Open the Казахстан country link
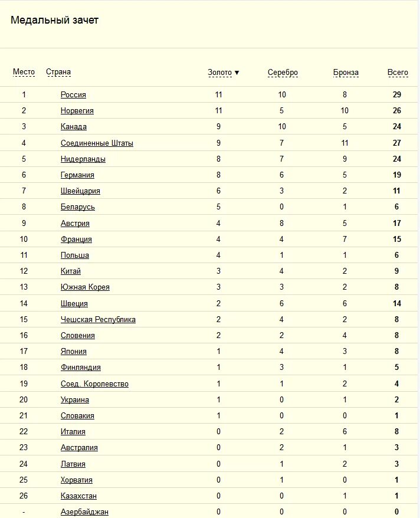The height and width of the screenshot is (518, 420). pyautogui.click(x=78, y=496)
